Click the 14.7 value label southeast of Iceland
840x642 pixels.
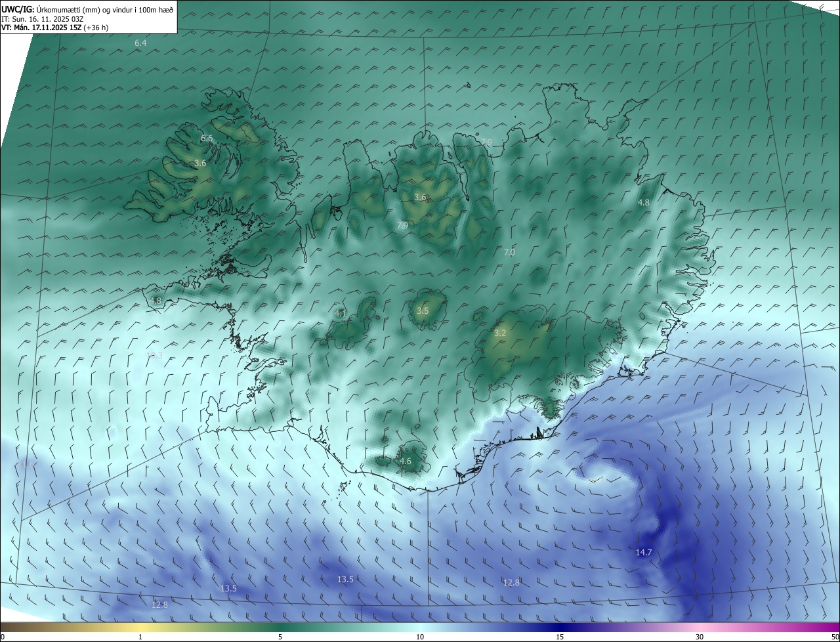(x=644, y=553)
